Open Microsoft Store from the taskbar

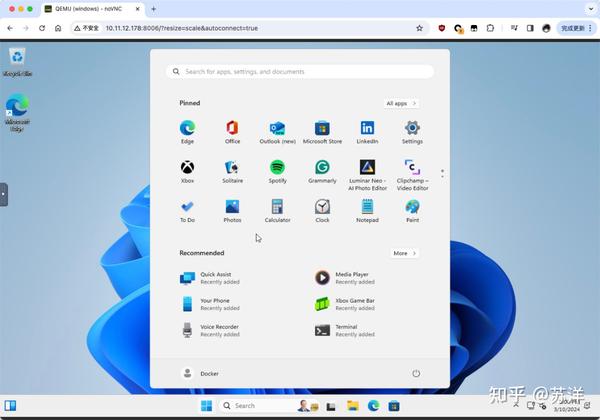coord(394,406)
